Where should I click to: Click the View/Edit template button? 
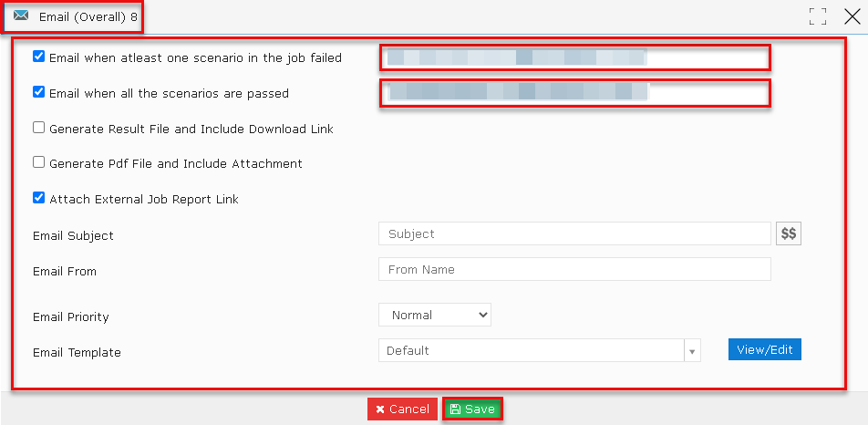click(x=764, y=349)
